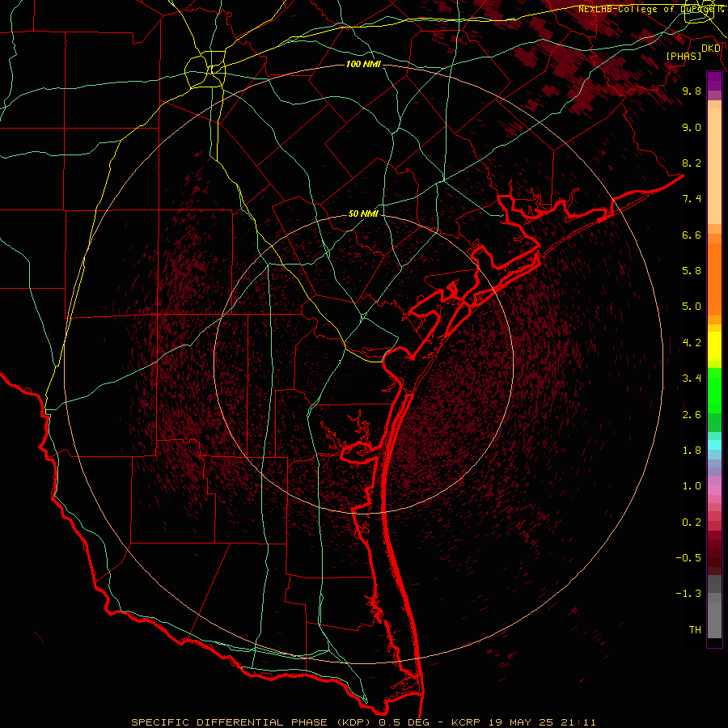Select the 4.2 value on the color scale

(x=692, y=343)
